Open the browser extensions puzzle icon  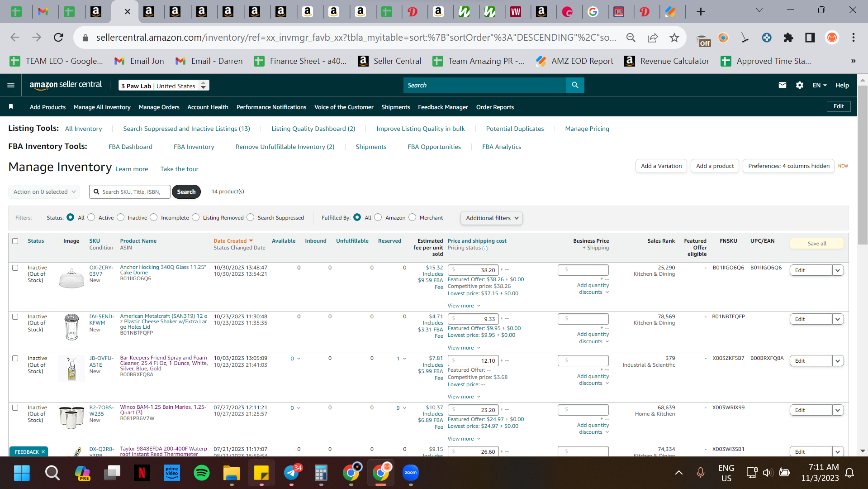coord(788,38)
